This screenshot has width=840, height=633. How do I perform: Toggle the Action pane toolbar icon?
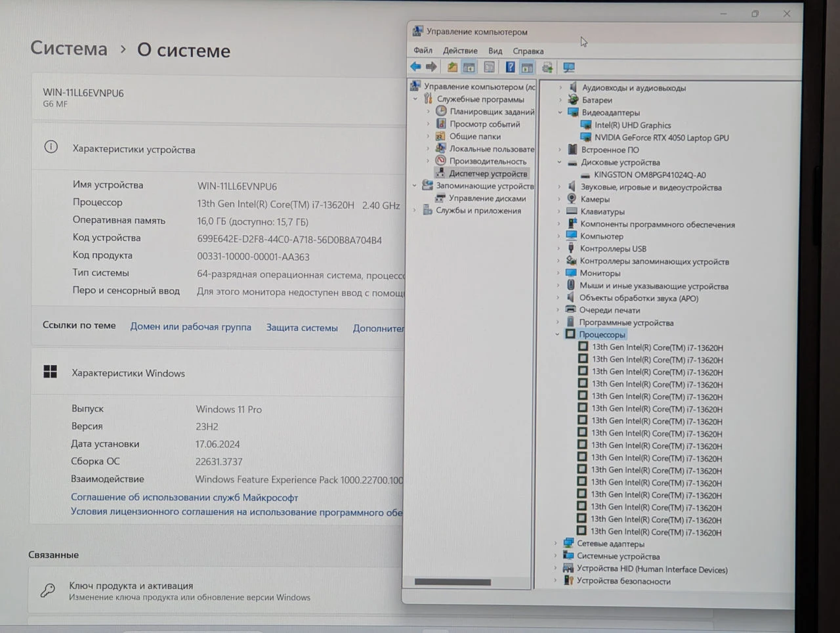point(527,67)
